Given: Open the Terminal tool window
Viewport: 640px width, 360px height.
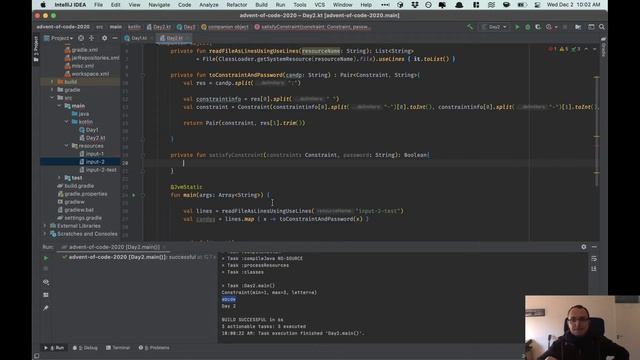Looking at the screenshot, I should (118, 348).
